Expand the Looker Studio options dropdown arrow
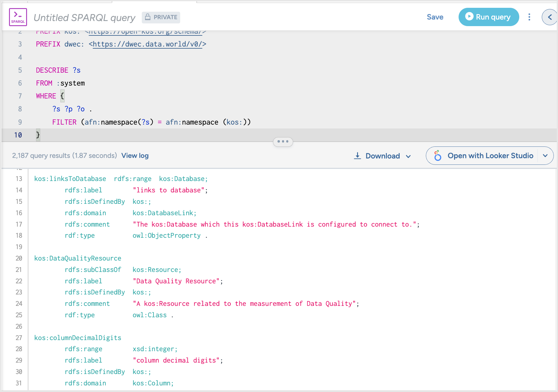Viewport: 558px width, 392px height. (x=545, y=155)
